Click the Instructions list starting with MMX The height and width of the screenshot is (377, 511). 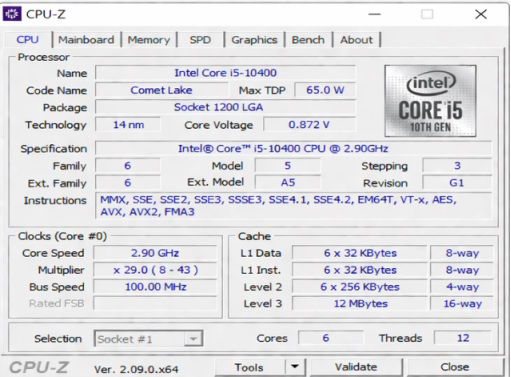[293, 206]
